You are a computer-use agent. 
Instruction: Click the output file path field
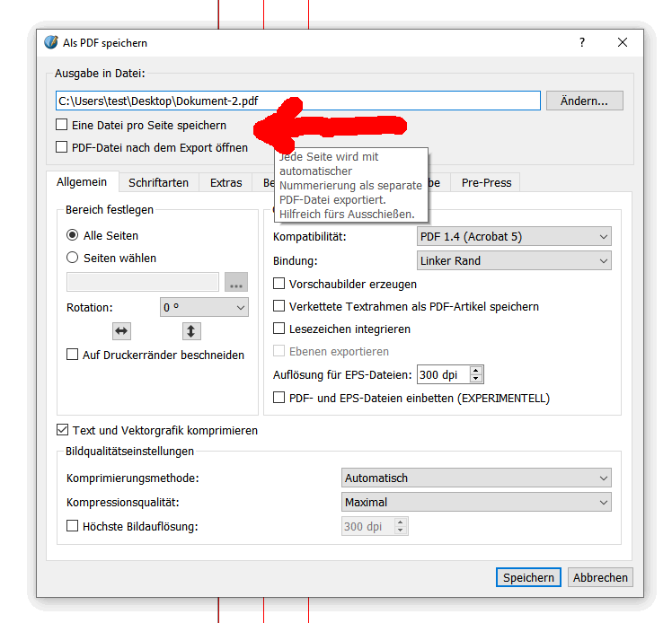tap(296, 101)
